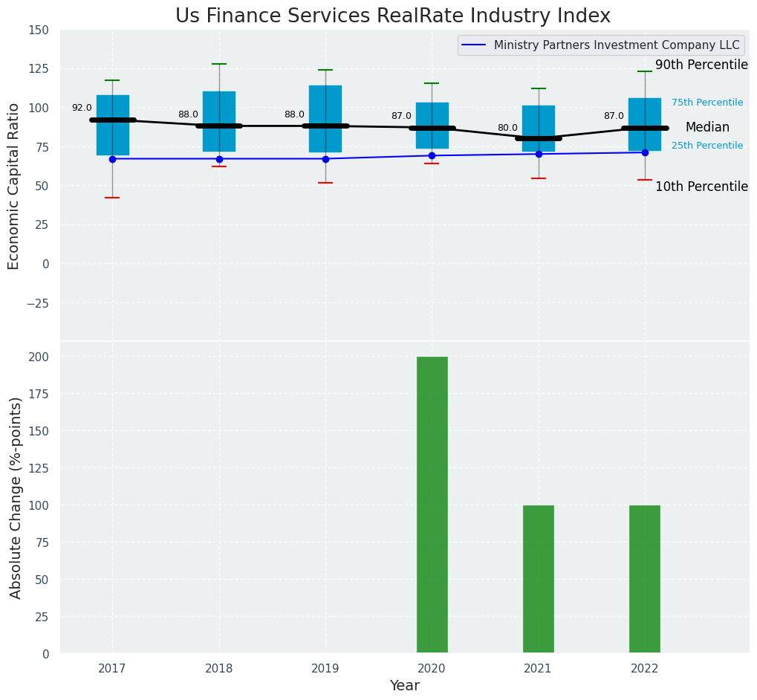Click the 80.0 median value label

click(x=507, y=128)
